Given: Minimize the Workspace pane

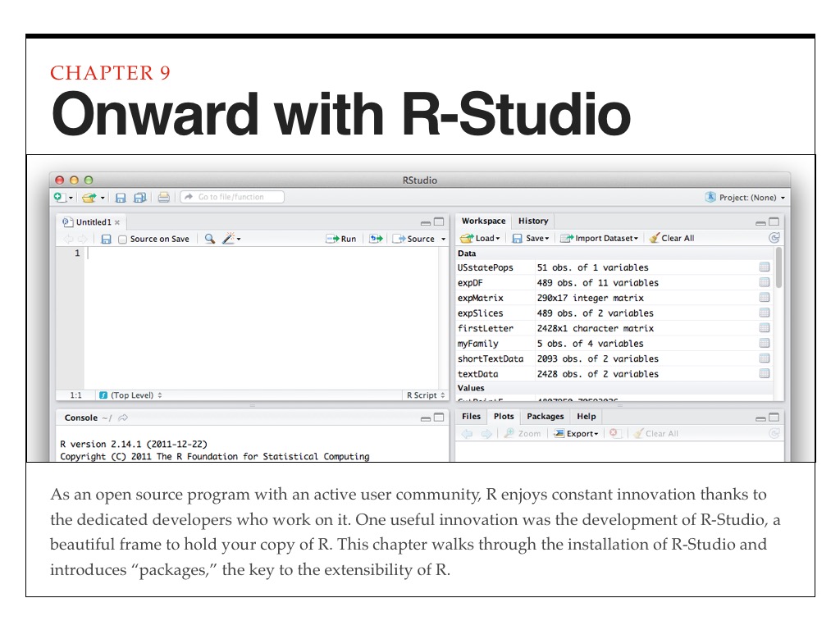Looking at the screenshot, I should (760, 222).
